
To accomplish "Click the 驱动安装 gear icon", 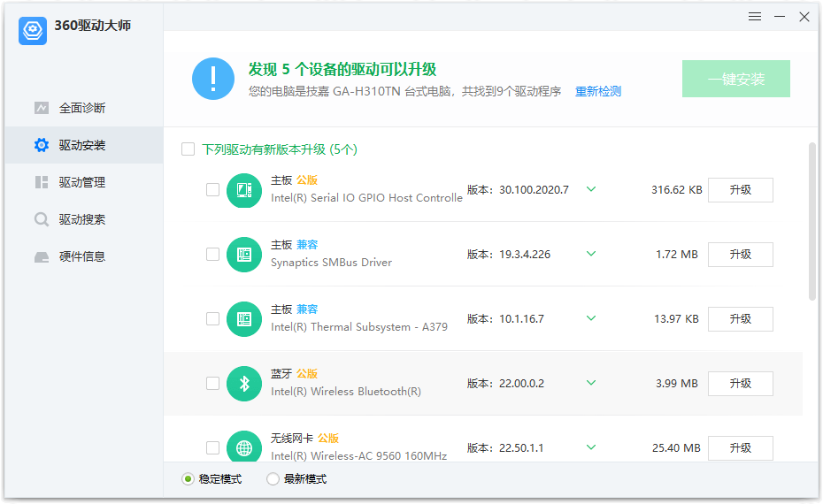I will coord(42,145).
